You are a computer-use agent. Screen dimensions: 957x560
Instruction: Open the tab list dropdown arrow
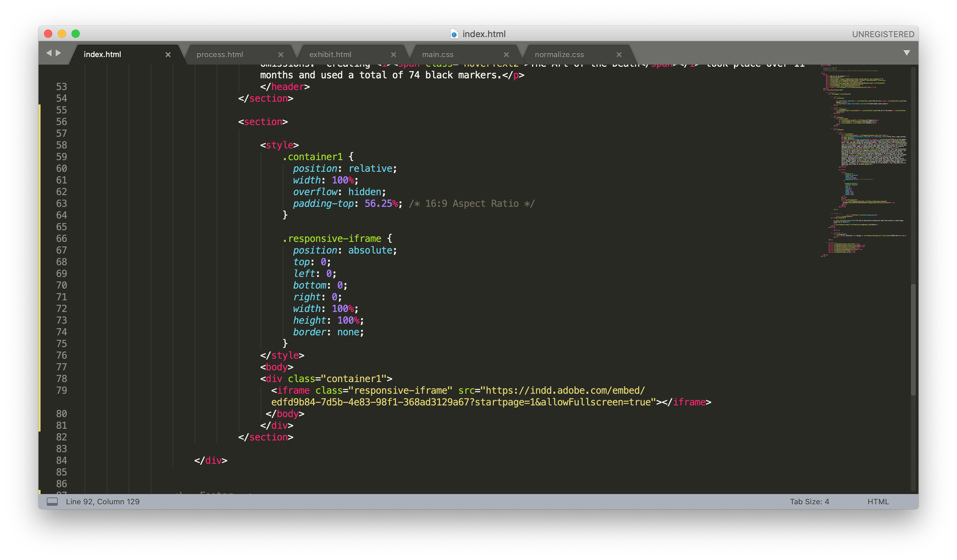[906, 53]
